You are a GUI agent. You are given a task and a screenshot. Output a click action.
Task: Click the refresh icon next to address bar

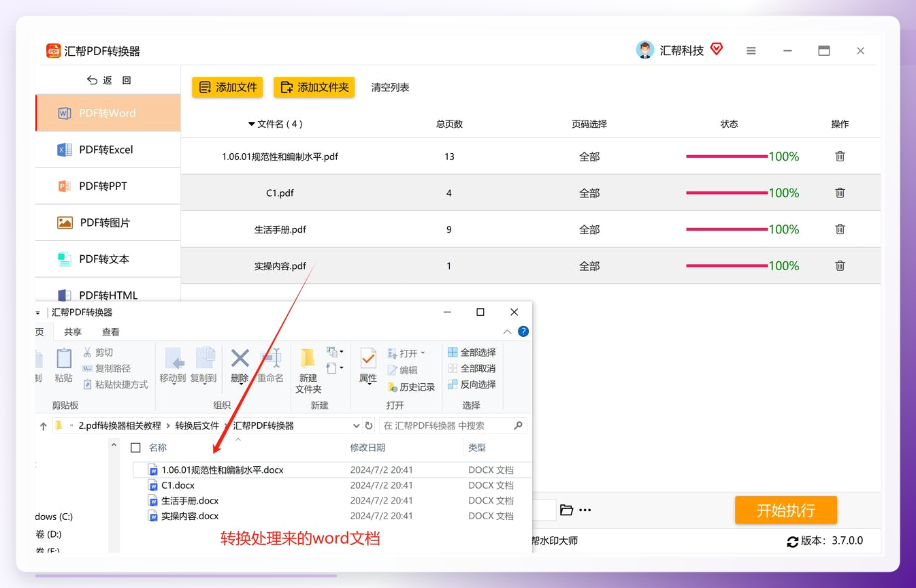(369, 425)
